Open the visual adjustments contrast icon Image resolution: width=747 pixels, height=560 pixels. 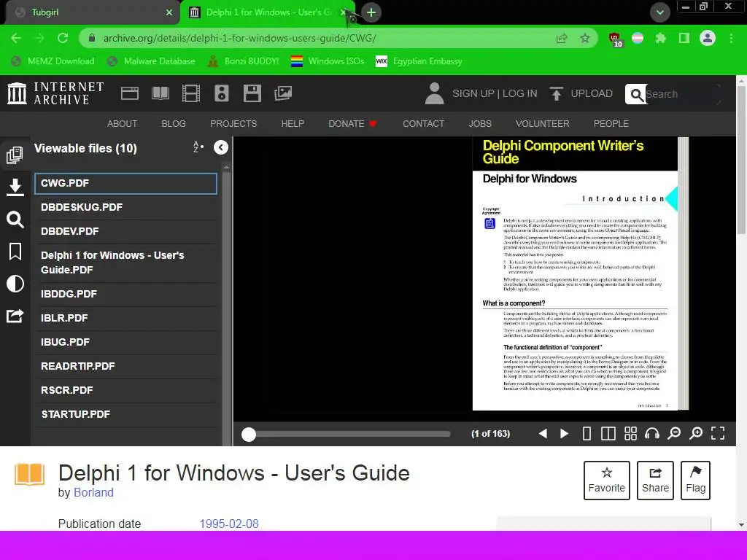[15, 284]
